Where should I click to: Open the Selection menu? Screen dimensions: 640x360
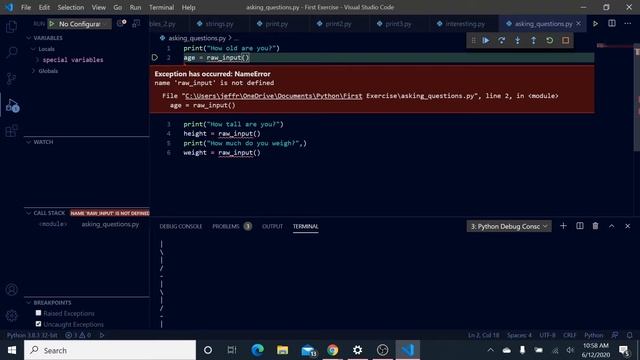[71, 7]
